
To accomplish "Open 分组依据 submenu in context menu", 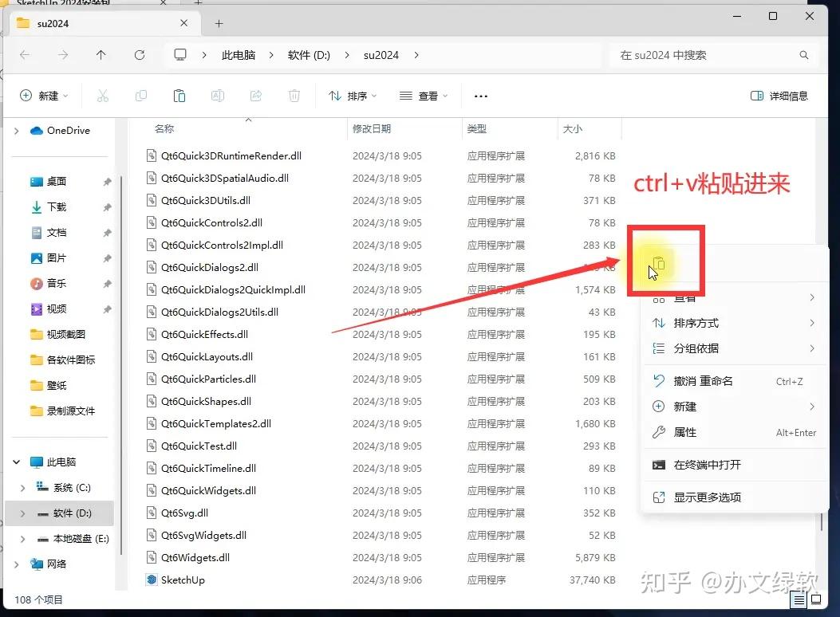I will click(734, 348).
